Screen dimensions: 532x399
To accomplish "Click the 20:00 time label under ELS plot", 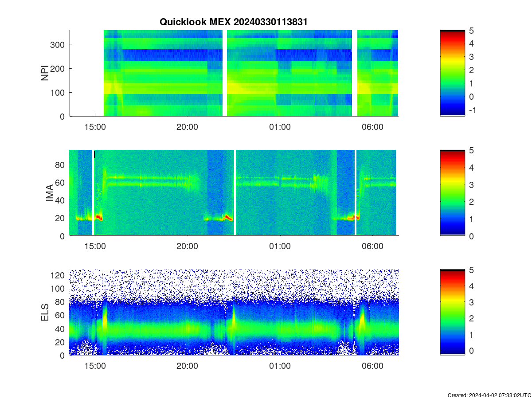I will pos(188,366).
